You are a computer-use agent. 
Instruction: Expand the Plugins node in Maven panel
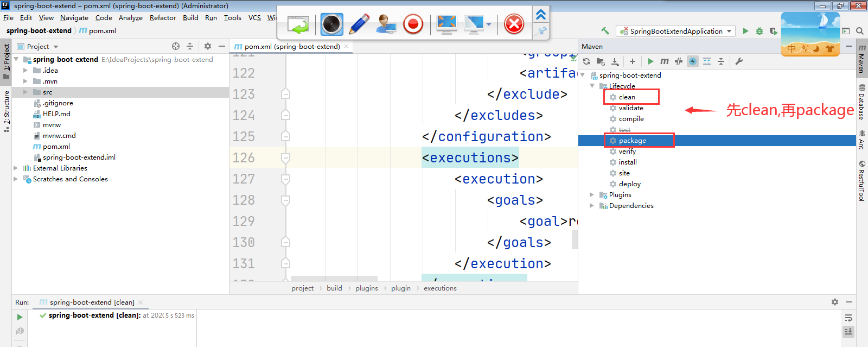click(592, 194)
